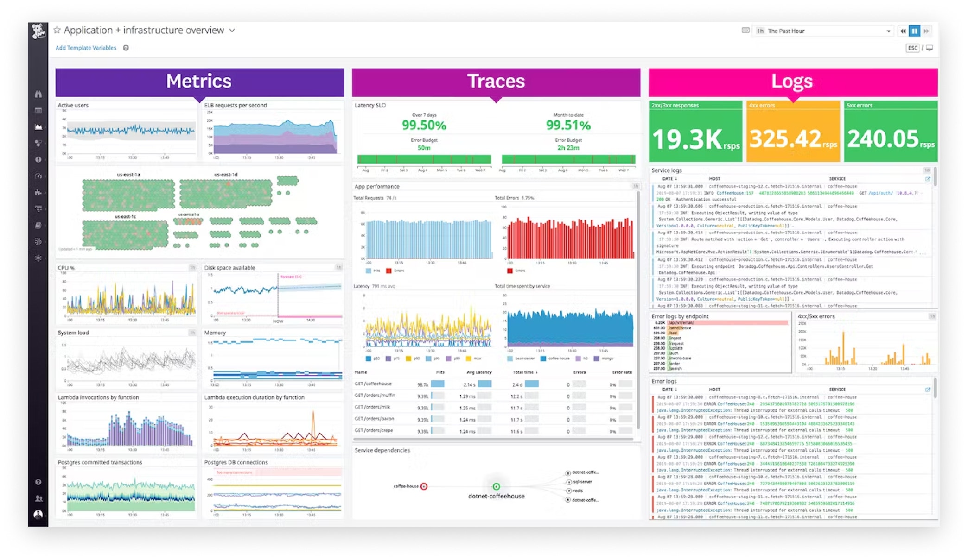Viewport: 968px width, 560px height.
Task: Select the GET /coffeehouse row in App performance
Action: click(x=374, y=384)
